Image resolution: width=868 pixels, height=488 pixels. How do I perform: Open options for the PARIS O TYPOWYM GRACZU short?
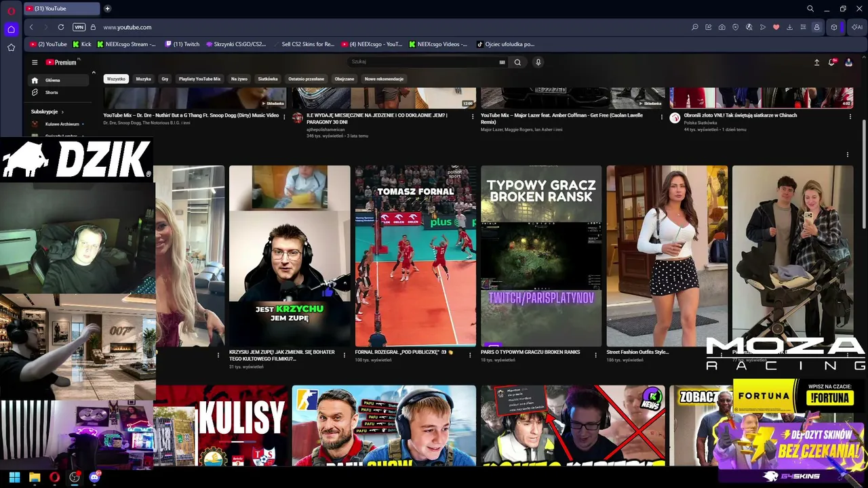(x=596, y=354)
